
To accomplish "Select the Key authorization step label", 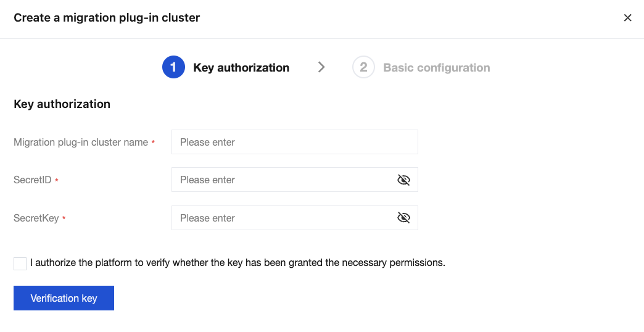I will coord(241,68).
